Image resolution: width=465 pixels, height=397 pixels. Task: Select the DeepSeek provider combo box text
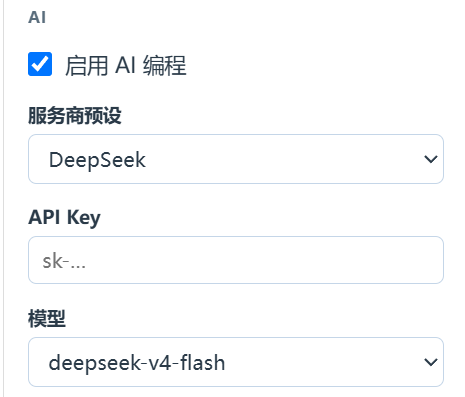[x=97, y=160]
